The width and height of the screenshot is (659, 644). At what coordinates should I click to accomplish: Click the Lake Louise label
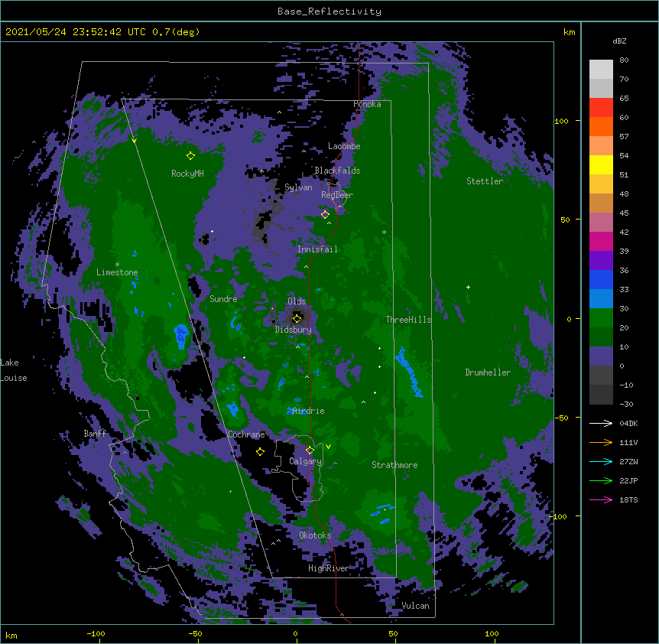[14, 370]
